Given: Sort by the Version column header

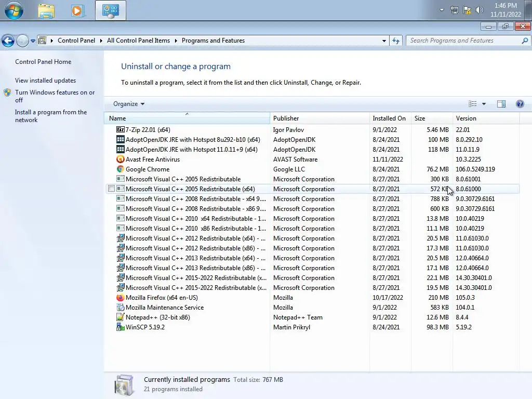Looking at the screenshot, I should click(x=486, y=118).
